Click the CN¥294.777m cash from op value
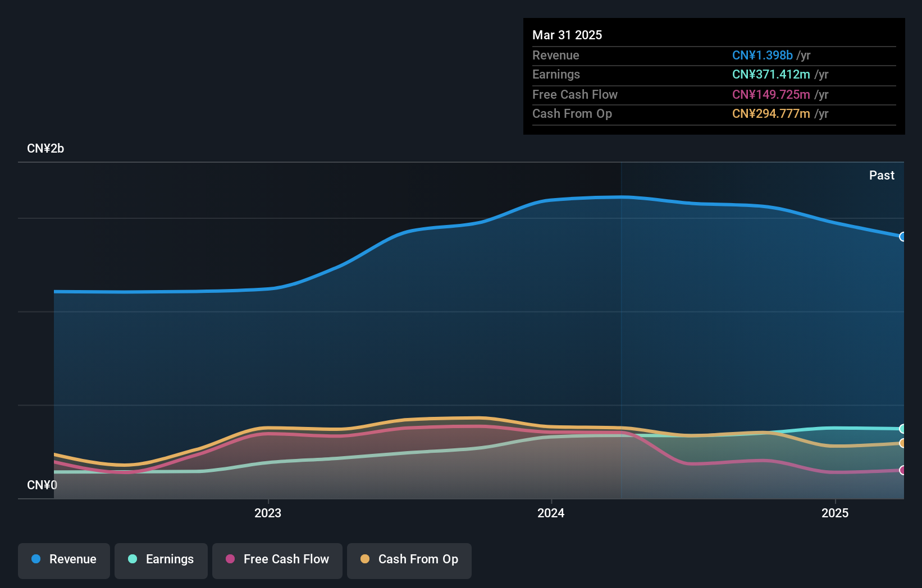Screen dimensions: 922x588 tap(771, 113)
